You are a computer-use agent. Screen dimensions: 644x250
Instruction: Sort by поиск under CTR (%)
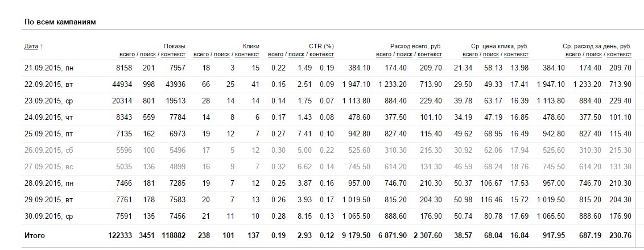(x=296, y=55)
